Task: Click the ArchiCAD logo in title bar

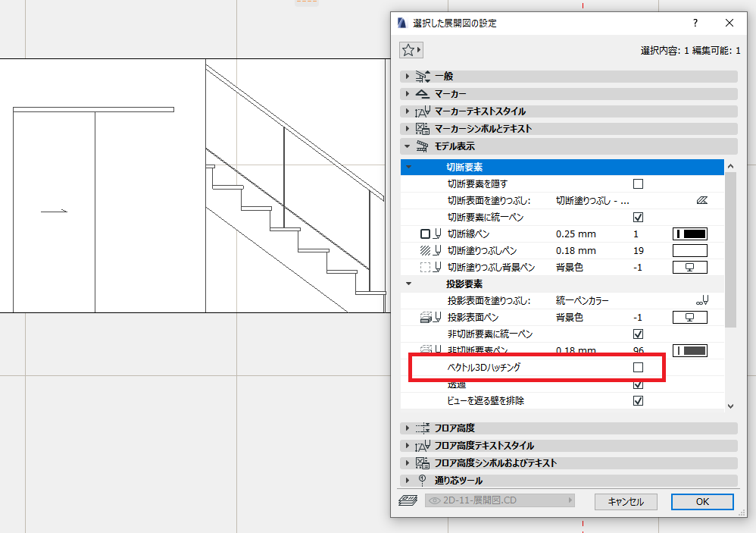Action: click(x=402, y=23)
